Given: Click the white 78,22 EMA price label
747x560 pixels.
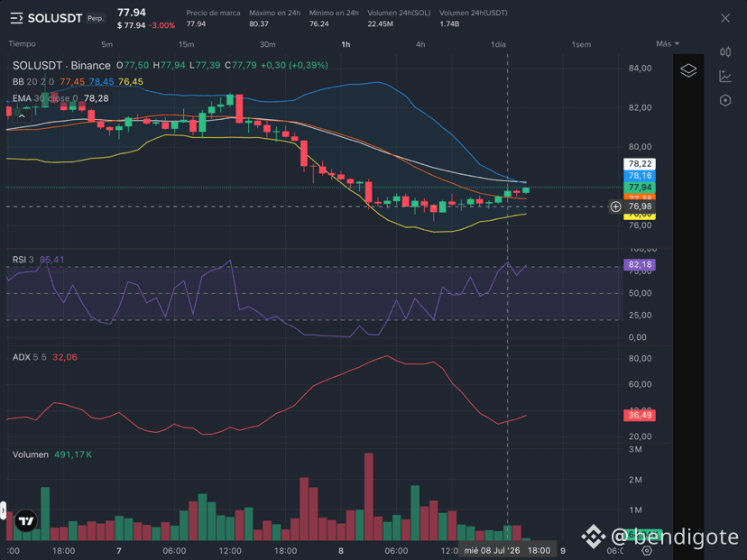Looking at the screenshot, I should click(640, 164).
